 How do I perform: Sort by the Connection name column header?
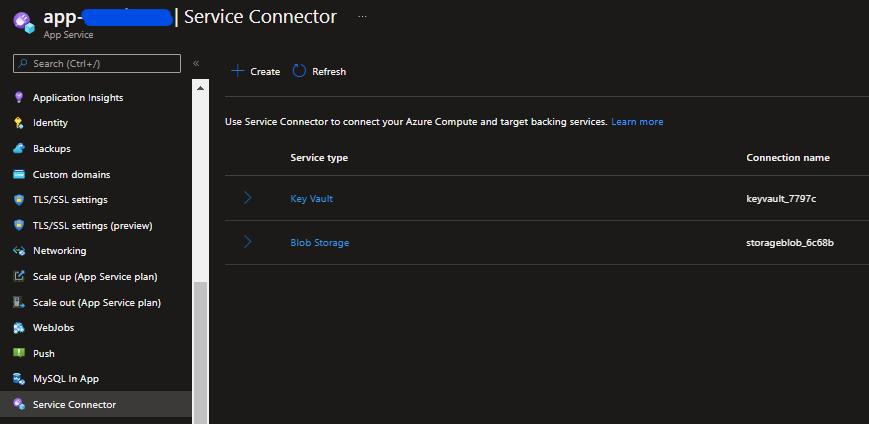(x=788, y=157)
